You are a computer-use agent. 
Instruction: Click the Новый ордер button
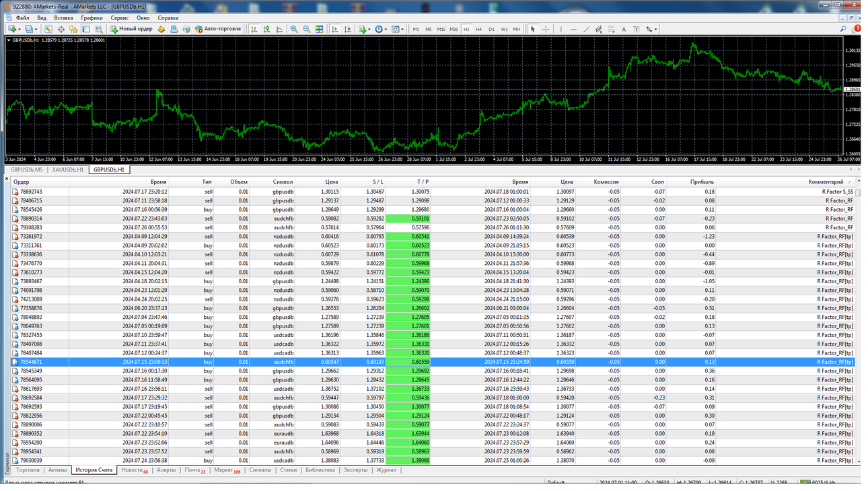(x=131, y=29)
